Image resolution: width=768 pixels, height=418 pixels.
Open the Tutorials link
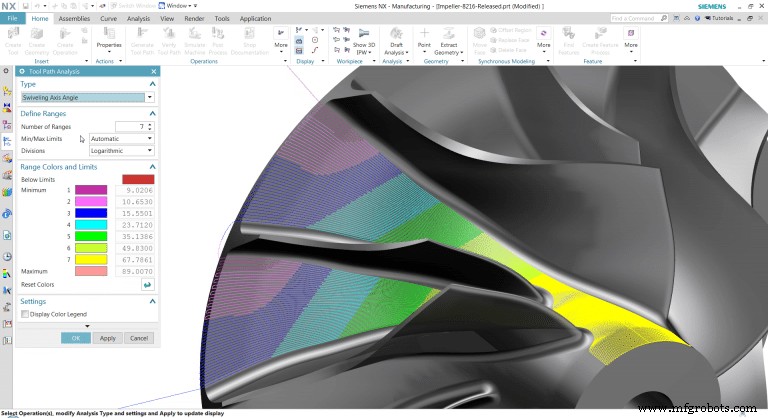tap(719, 18)
